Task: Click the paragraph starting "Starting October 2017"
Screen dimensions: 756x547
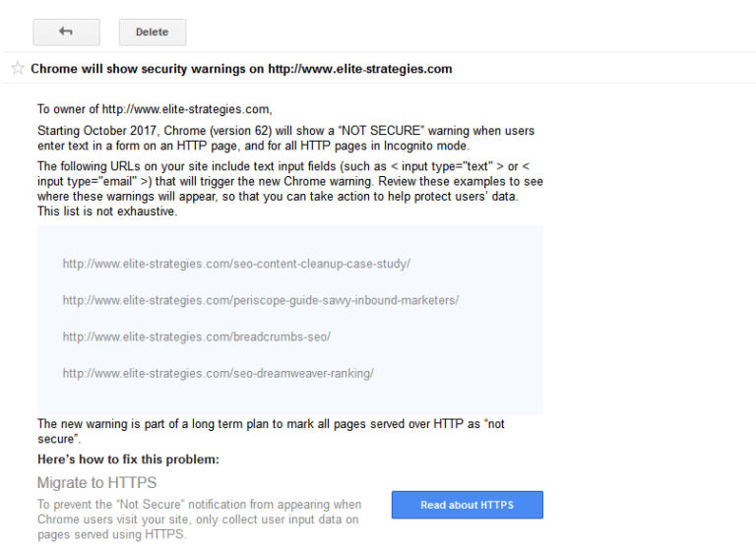Action: pyautogui.click(x=285, y=138)
